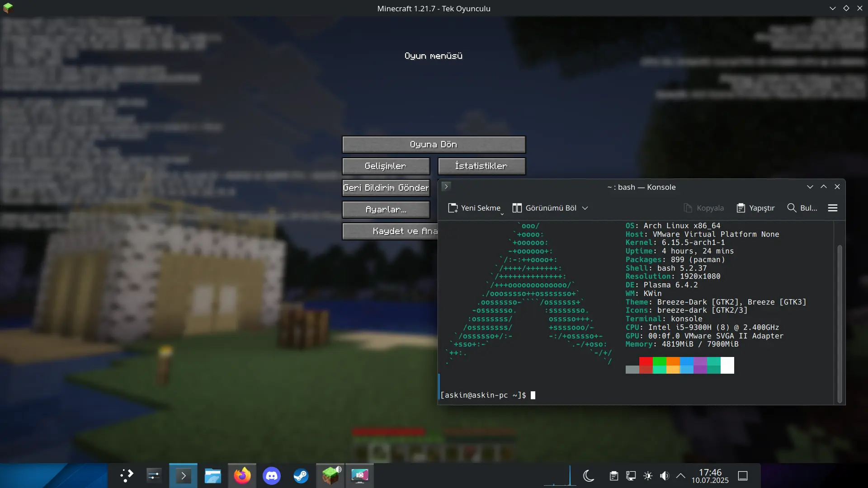Open the volume tray icon
This screenshot has width=868, height=488.
point(664,475)
